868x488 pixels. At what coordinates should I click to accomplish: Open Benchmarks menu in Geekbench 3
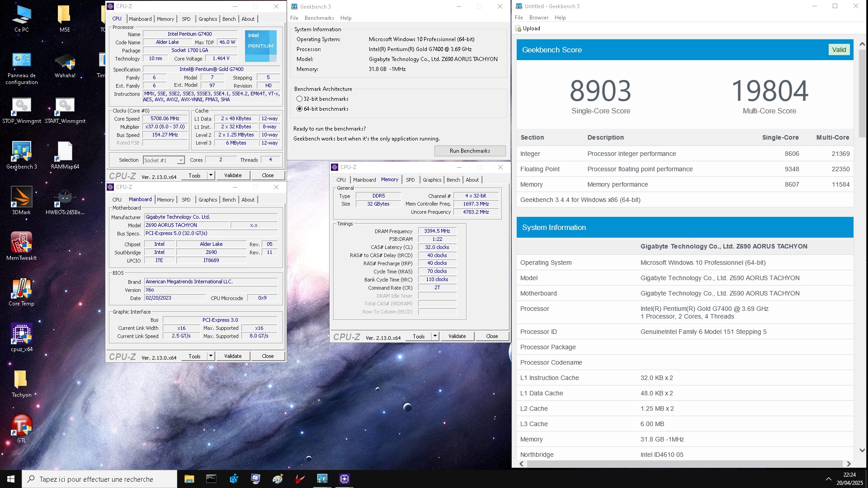(319, 18)
